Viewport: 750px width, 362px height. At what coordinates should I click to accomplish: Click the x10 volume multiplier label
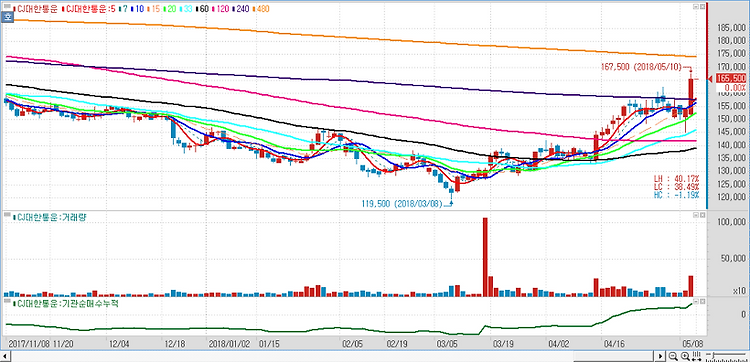point(739,291)
